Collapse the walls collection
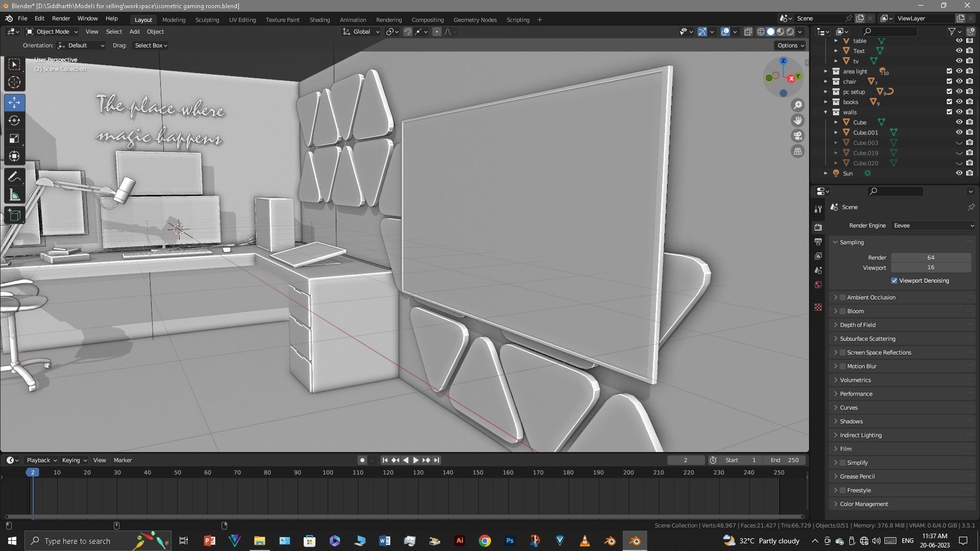The width and height of the screenshot is (980, 551). pyautogui.click(x=826, y=112)
